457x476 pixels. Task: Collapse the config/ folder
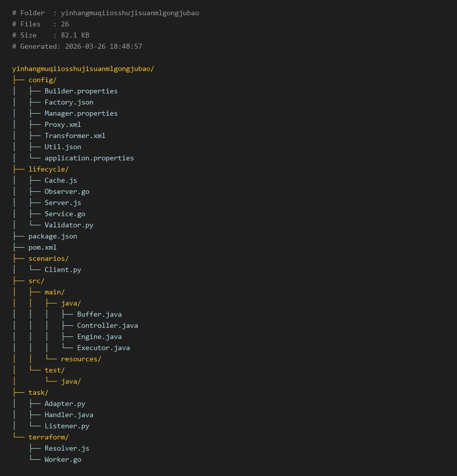coord(42,80)
